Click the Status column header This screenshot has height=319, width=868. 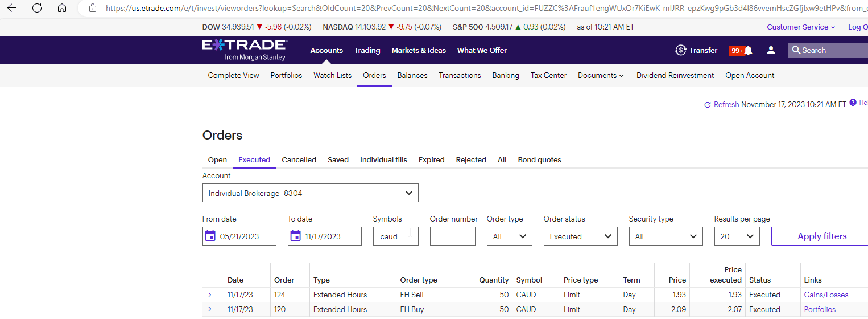(760, 280)
